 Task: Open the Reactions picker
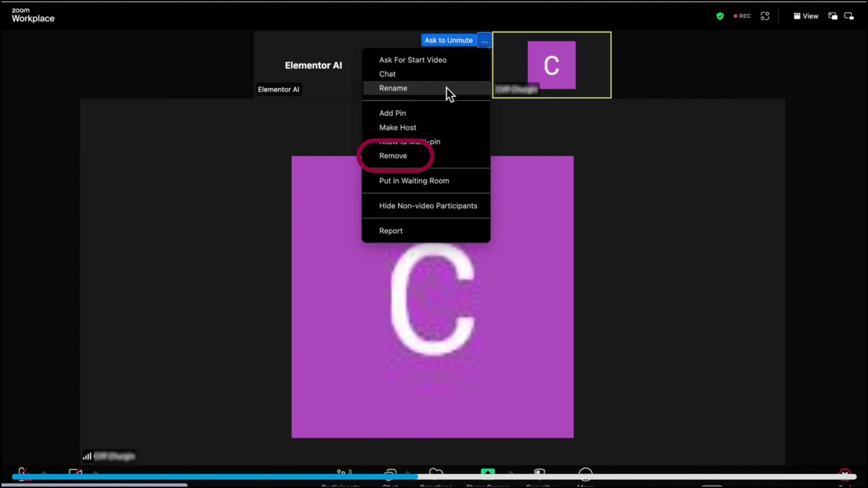pyautogui.click(x=435, y=474)
